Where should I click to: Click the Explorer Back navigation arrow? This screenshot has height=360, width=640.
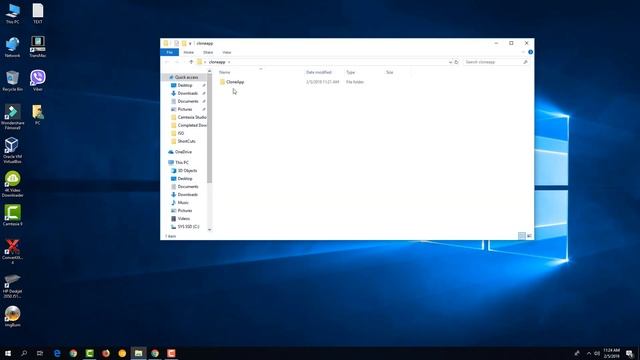167,62
